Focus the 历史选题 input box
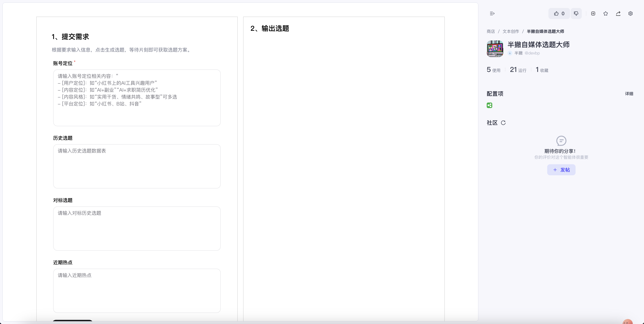Viewport: 644px width, 324px height. click(137, 166)
